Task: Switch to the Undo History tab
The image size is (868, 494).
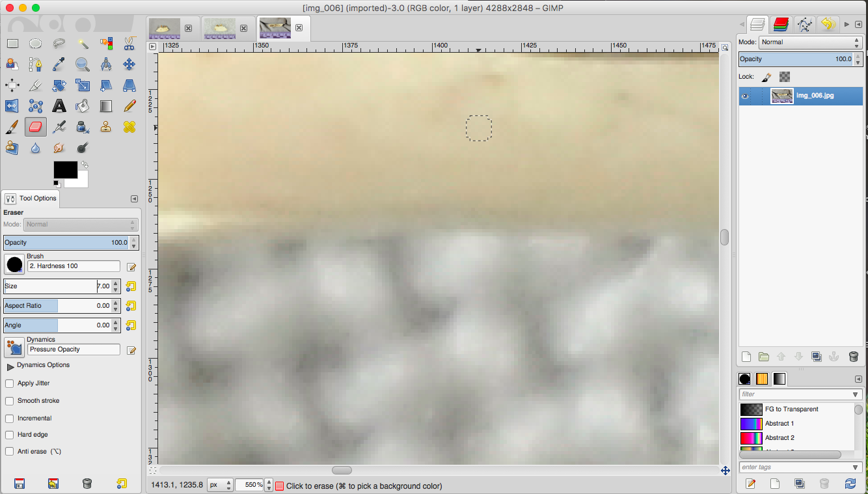Action: coord(828,25)
